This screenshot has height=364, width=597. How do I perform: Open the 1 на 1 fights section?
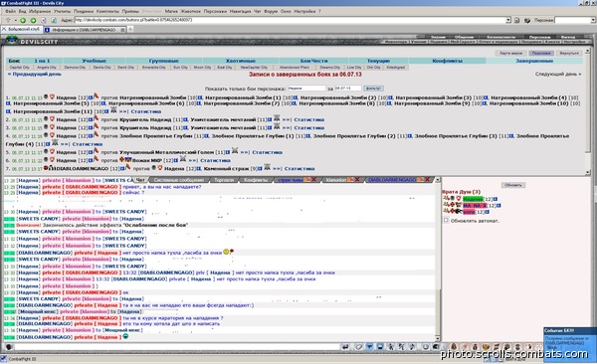tap(42, 61)
